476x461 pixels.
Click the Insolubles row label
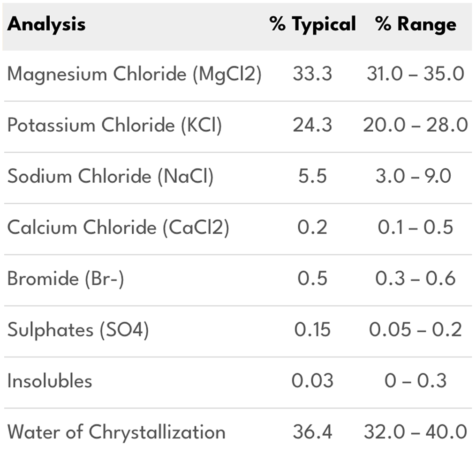pos(50,381)
